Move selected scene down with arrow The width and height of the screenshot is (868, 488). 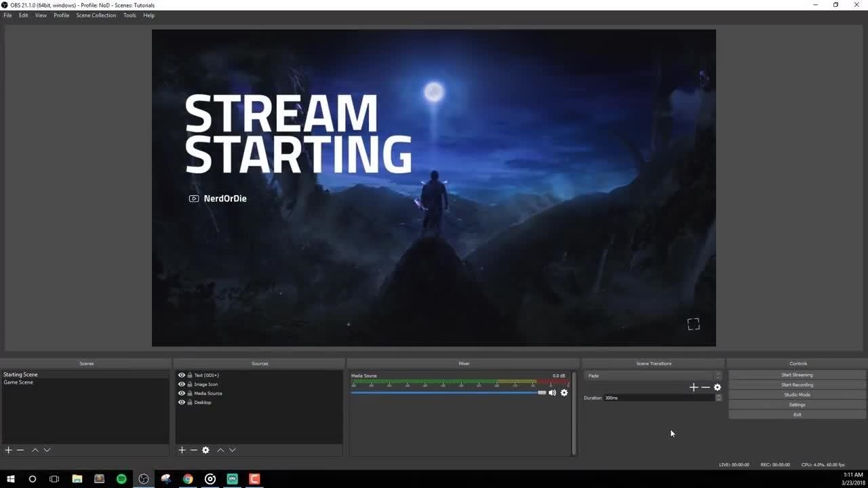(47, 450)
